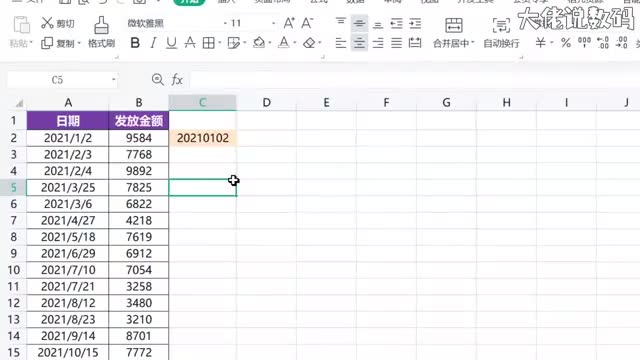Viewport: 640px width, 360px height.
Task: Click the increase decimal places icon
Action: pos(603,42)
